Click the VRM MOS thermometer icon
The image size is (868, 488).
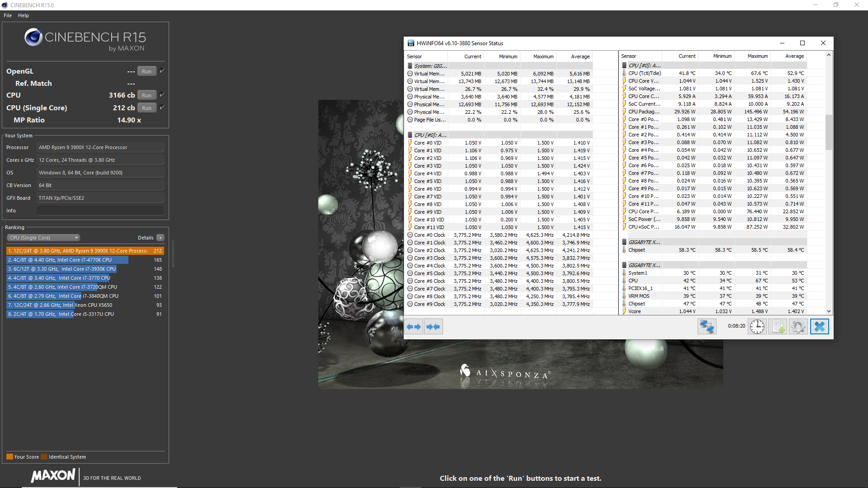(624, 296)
